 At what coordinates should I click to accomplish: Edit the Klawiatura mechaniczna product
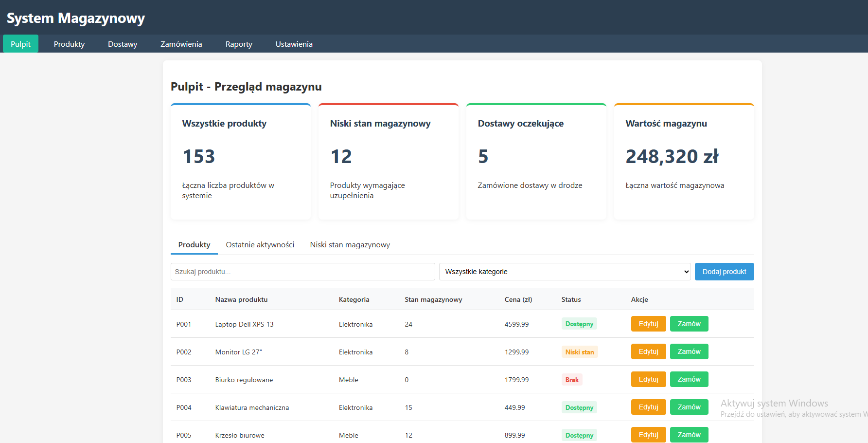648,407
